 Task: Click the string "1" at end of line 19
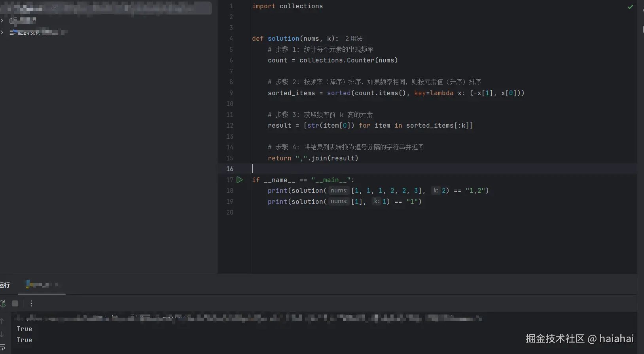click(x=412, y=201)
